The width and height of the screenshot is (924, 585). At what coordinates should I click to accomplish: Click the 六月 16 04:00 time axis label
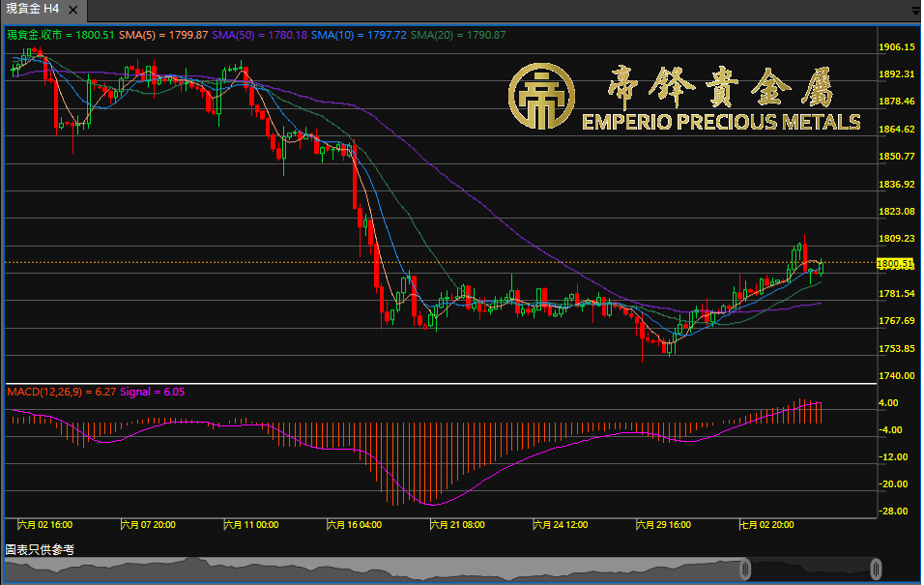pyautogui.click(x=354, y=524)
